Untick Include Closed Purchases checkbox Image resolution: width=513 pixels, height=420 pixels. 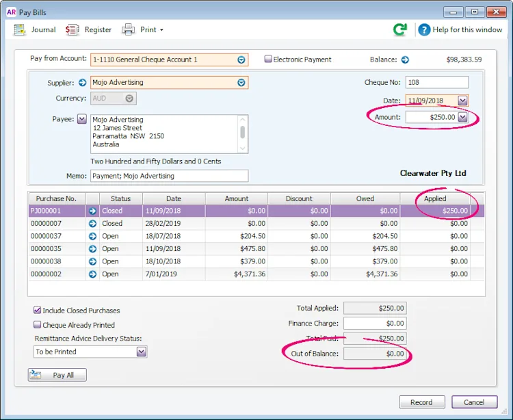[38, 310]
